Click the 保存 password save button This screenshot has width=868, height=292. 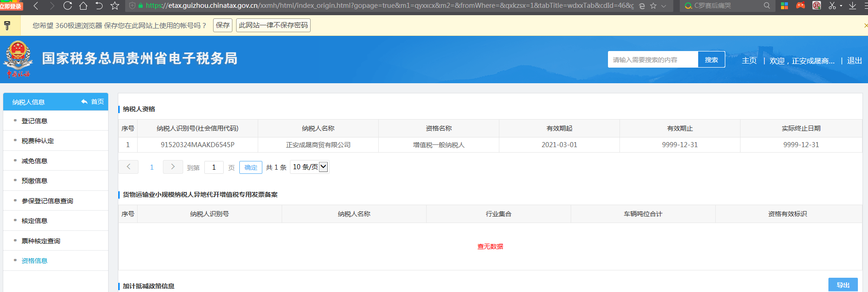[223, 25]
